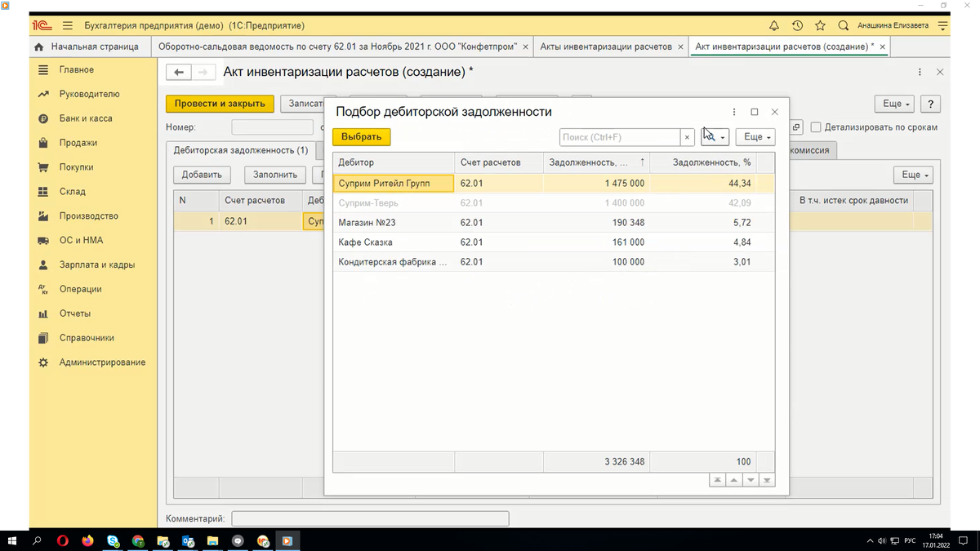This screenshot has width=980, height=551.
Task: Open dialog three-dots options menu
Action: point(733,112)
